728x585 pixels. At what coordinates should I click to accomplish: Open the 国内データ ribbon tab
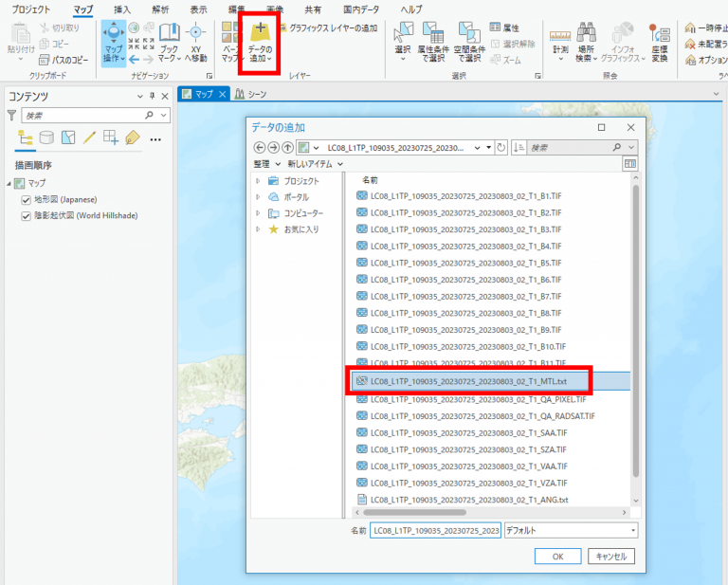pos(361,9)
